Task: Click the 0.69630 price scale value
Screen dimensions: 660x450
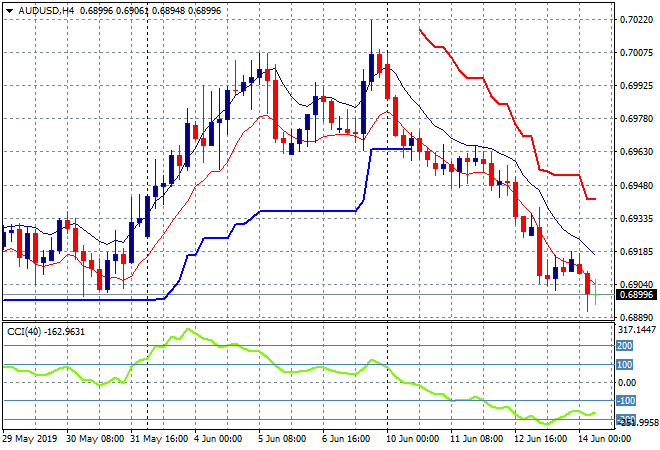Action: pos(636,152)
